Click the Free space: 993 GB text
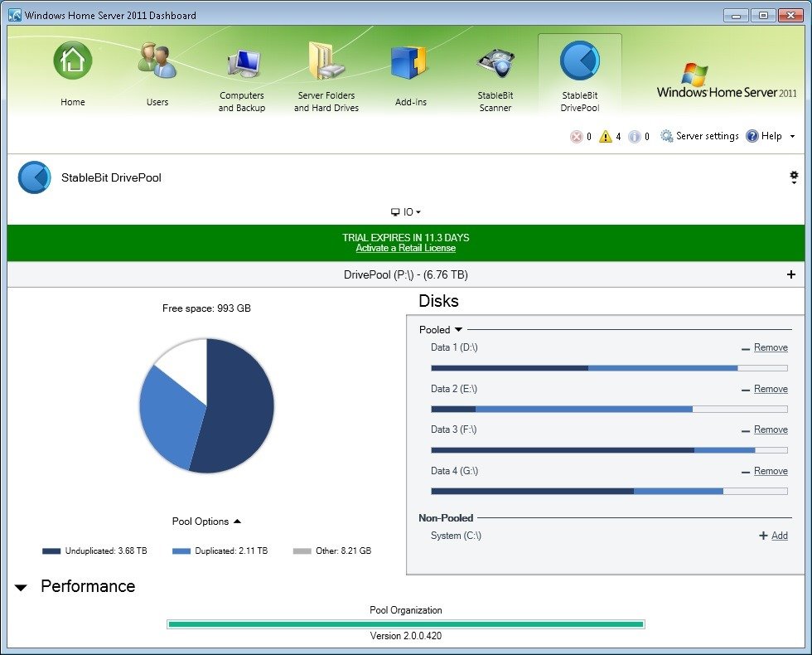 point(206,308)
